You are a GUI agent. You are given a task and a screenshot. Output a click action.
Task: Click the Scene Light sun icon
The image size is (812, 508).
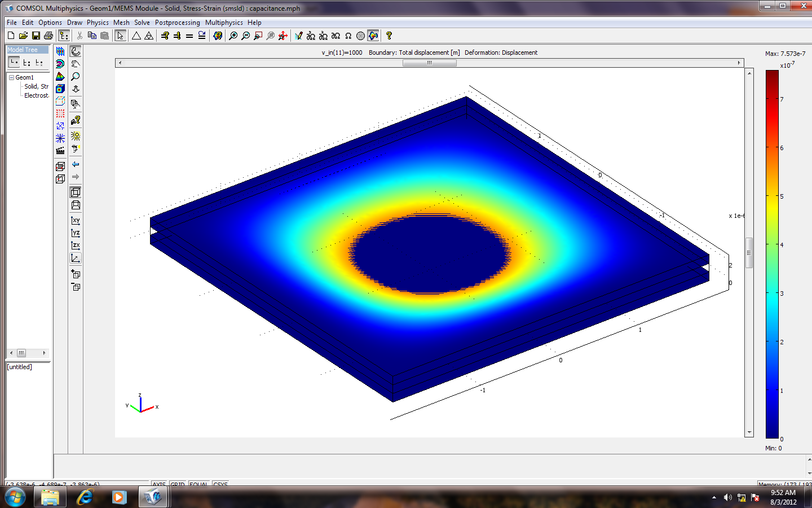coord(76,136)
